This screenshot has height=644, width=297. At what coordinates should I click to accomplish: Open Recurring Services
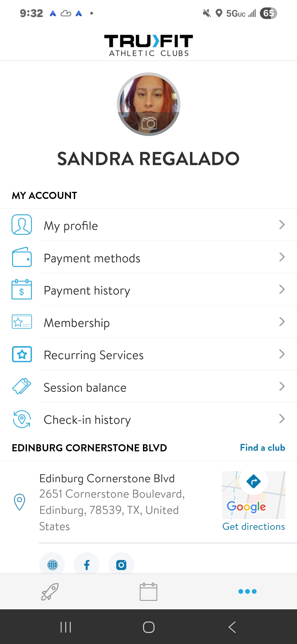94,355
